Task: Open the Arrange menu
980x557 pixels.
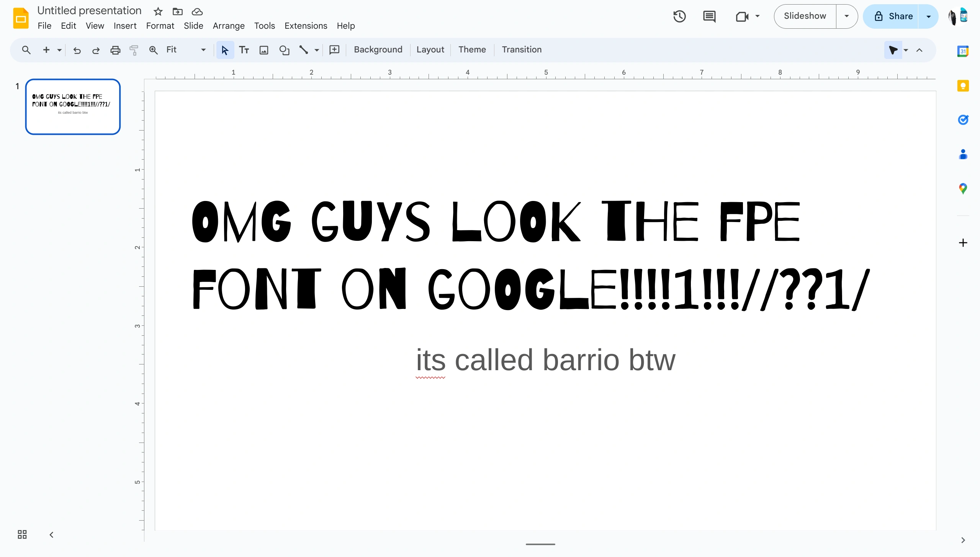Action: coord(229,26)
